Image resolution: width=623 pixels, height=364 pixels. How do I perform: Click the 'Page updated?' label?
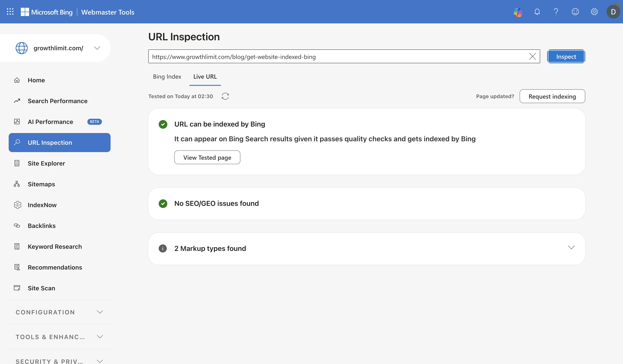495,96
